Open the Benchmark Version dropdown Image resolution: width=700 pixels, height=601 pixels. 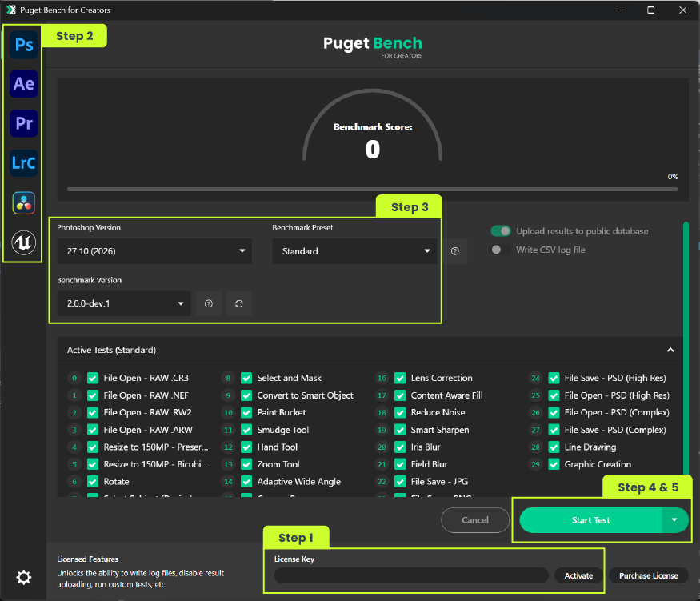pos(124,303)
